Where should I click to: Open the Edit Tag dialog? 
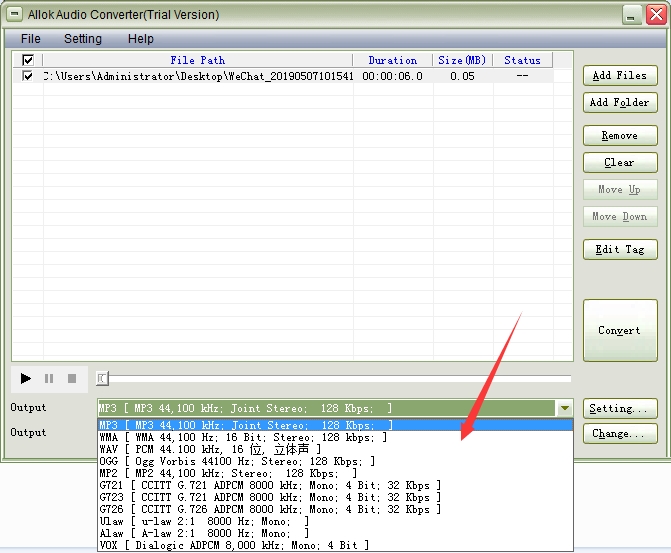[x=619, y=249]
